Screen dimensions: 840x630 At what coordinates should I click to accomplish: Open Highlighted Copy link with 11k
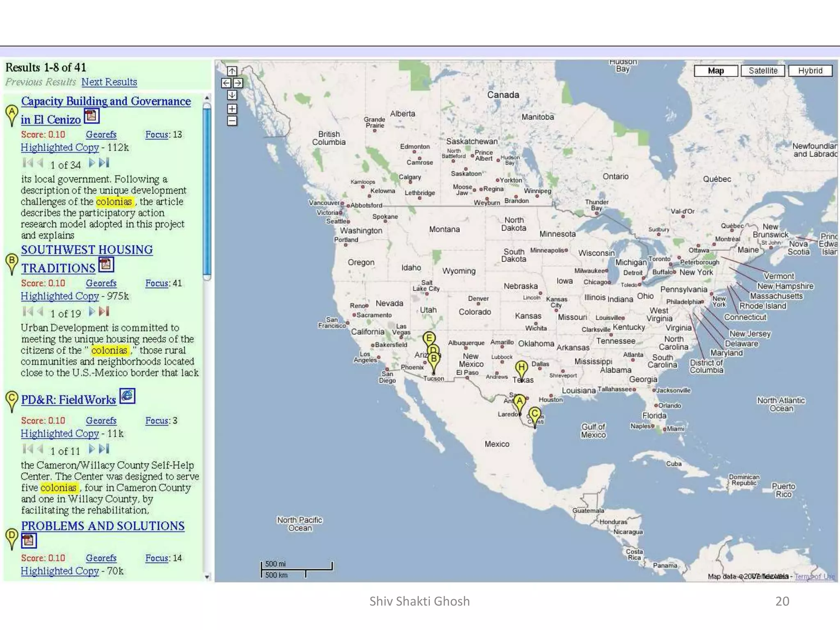pyautogui.click(x=60, y=433)
